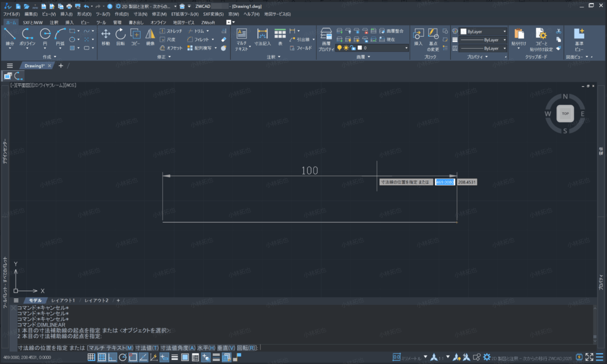The image size is (607, 364).
Task: Click the eraser icon in Modify panel
Action: pos(224,39)
